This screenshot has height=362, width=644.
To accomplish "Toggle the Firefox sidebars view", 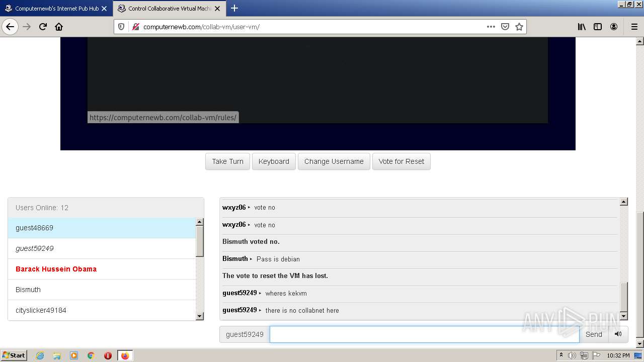I will pos(598,27).
